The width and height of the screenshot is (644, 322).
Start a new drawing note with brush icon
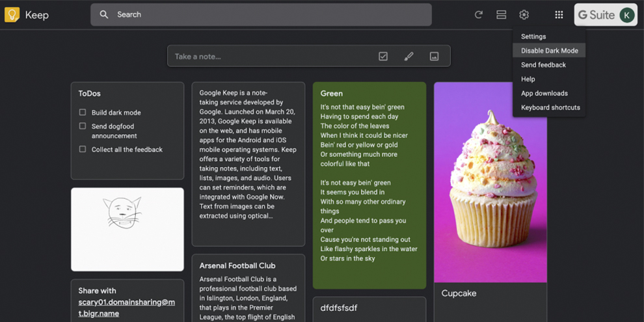tap(409, 56)
